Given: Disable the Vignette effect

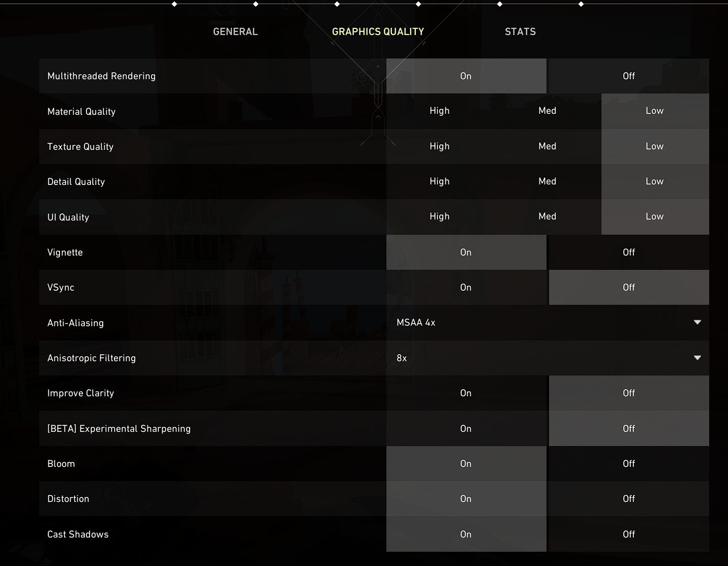Looking at the screenshot, I should [629, 252].
